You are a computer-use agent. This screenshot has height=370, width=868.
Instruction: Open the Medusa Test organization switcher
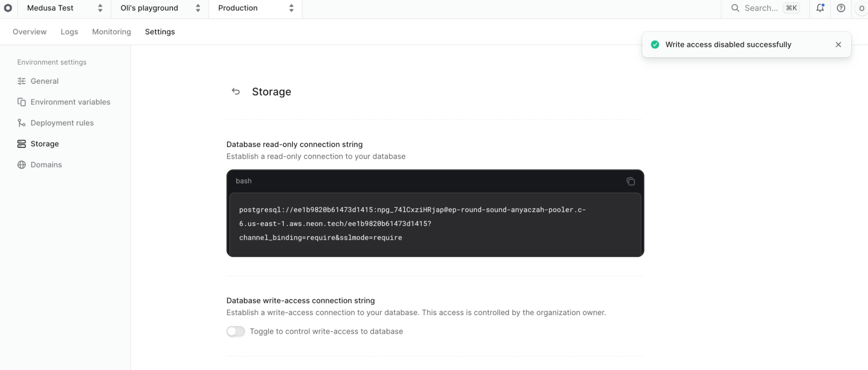(64, 8)
